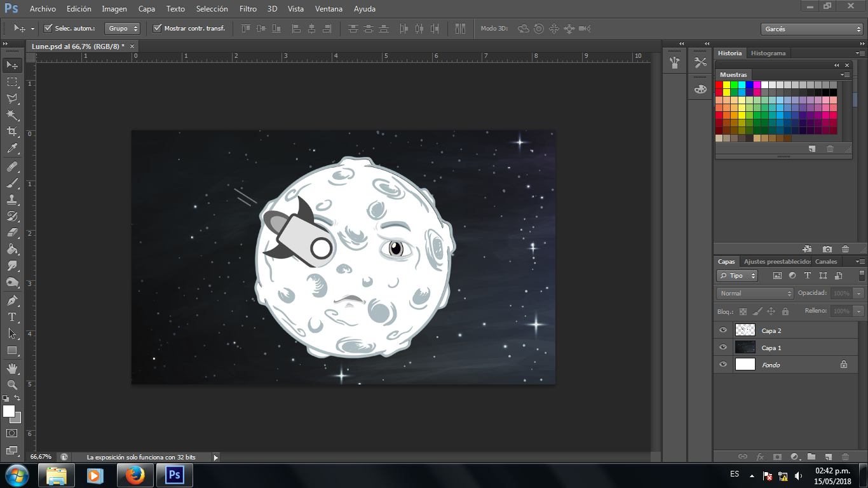The image size is (868, 488).
Task: Toggle Mostrar contr. transf. checkbox
Action: pyautogui.click(x=158, y=28)
